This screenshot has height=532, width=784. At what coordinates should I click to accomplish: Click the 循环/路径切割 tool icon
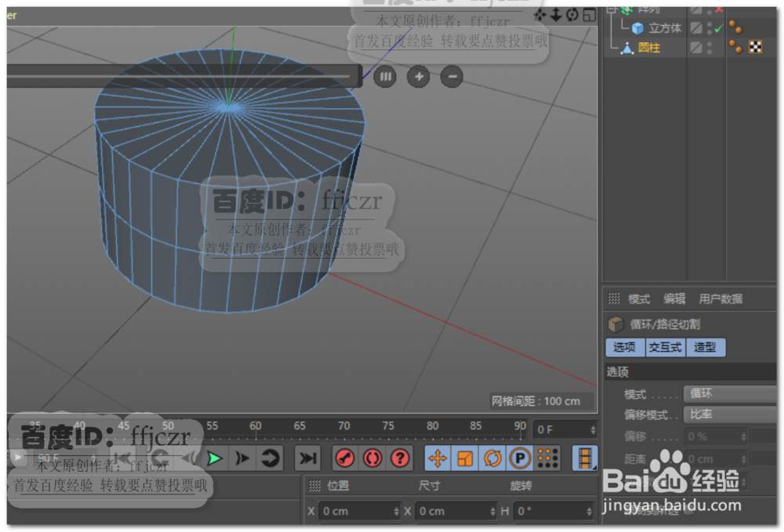pos(615,324)
